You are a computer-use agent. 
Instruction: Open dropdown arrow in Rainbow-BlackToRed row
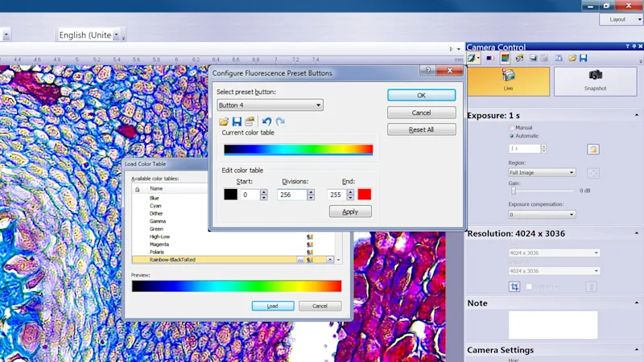330,260
